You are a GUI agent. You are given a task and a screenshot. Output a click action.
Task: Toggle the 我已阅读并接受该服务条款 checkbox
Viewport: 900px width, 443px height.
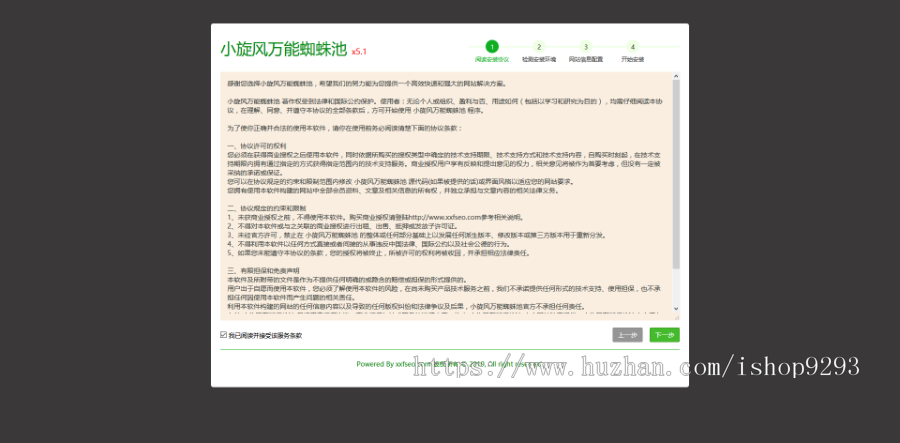(x=223, y=335)
